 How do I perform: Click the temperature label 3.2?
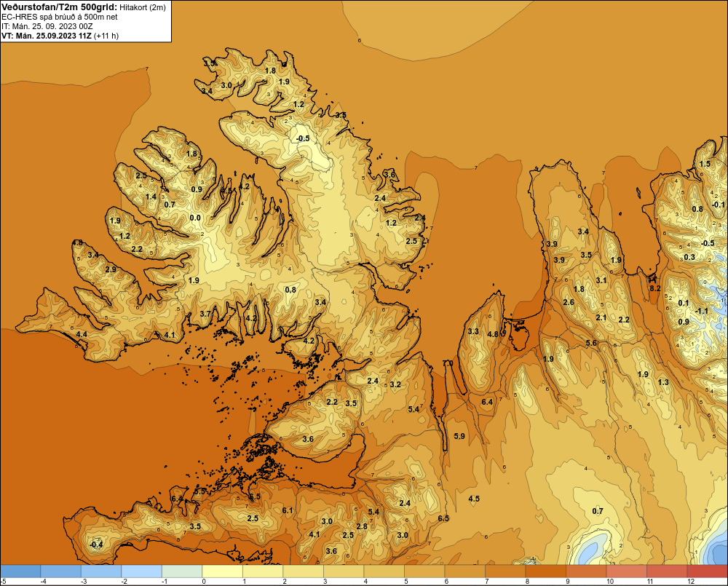click(x=395, y=384)
